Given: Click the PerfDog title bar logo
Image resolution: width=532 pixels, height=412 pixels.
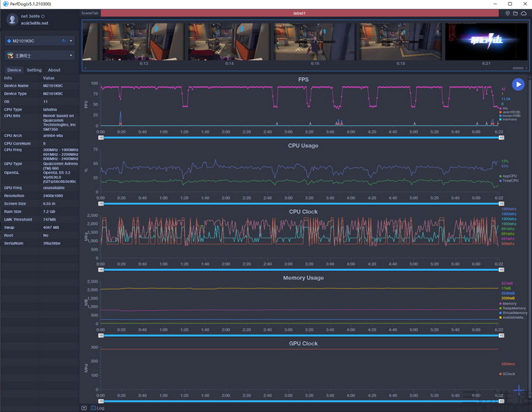Looking at the screenshot, I should pos(6,4).
